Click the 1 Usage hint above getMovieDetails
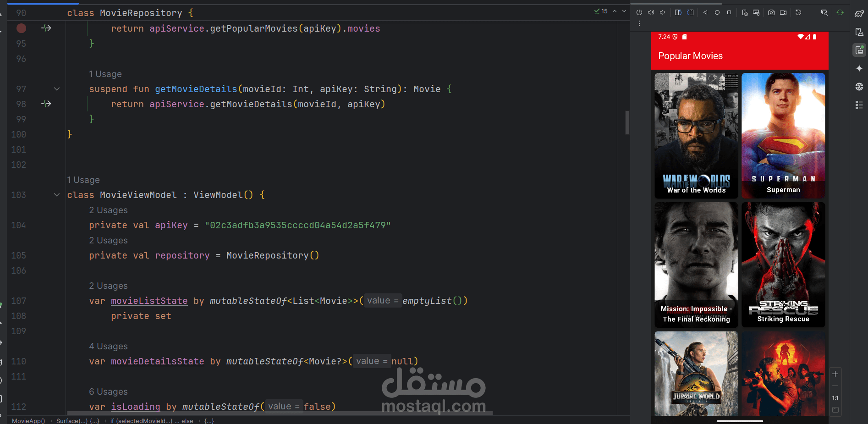The image size is (868, 424). click(x=105, y=74)
